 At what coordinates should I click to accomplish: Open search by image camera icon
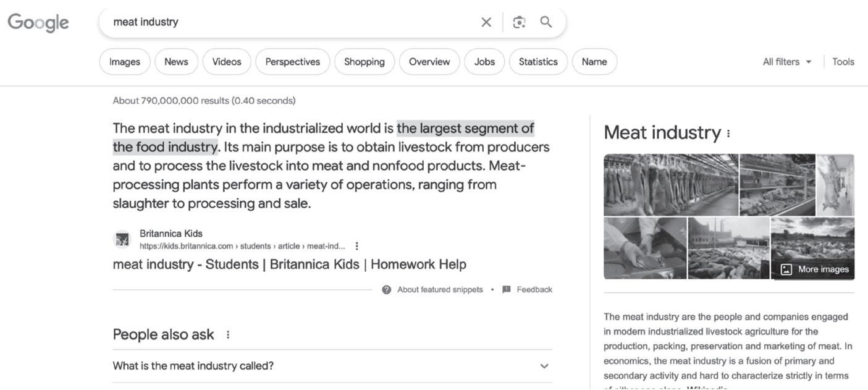pos(519,22)
